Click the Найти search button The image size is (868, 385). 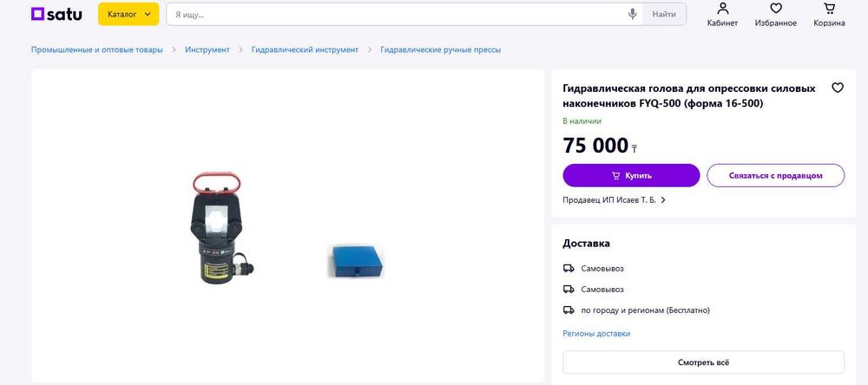(x=664, y=15)
